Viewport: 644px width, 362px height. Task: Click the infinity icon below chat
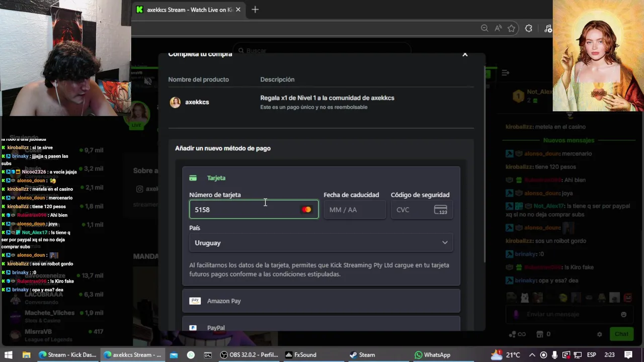coord(522,334)
